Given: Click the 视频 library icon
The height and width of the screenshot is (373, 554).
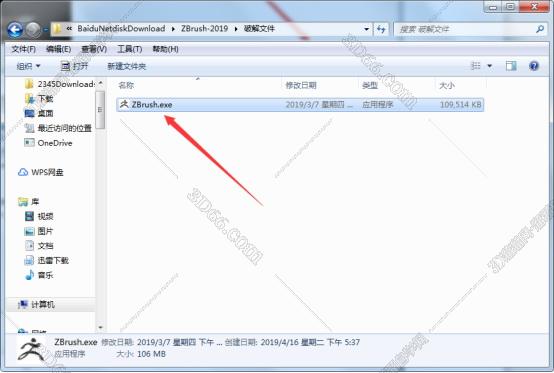Looking at the screenshot, I should [x=29, y=216].
